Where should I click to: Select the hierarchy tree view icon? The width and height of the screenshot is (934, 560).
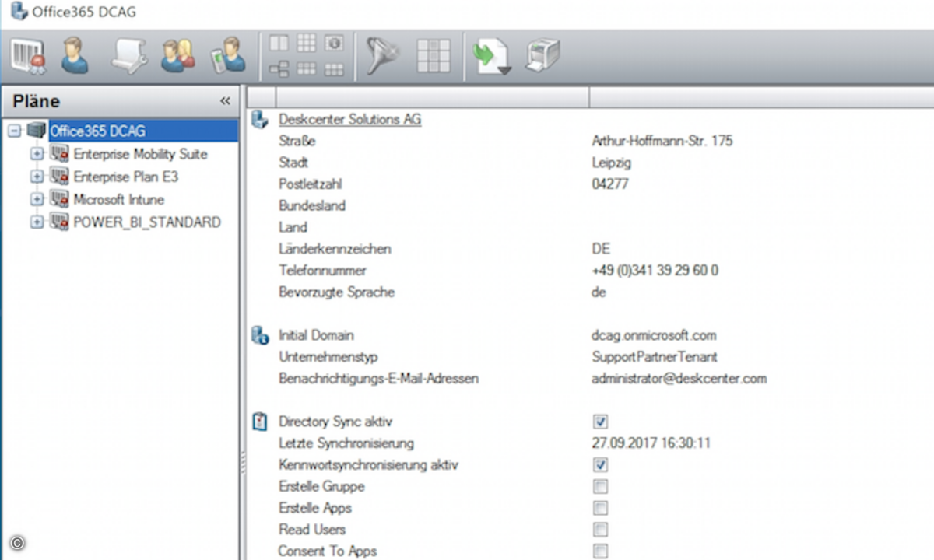279,70
